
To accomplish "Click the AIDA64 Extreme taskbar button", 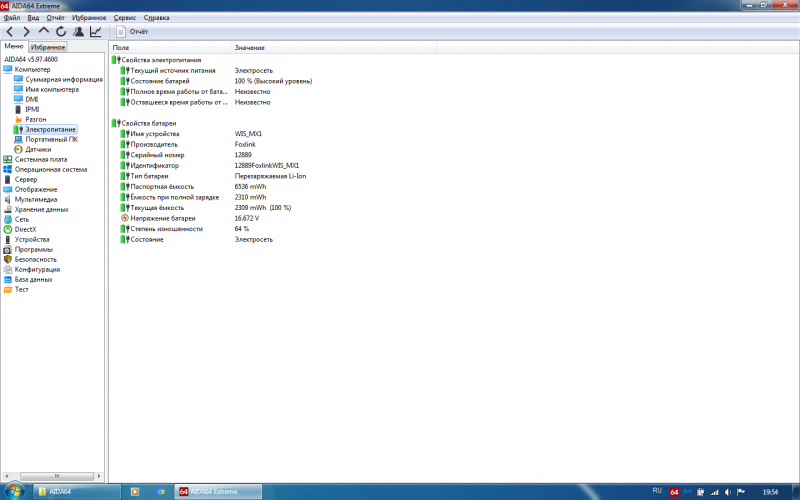I will [x=218, y=492].
